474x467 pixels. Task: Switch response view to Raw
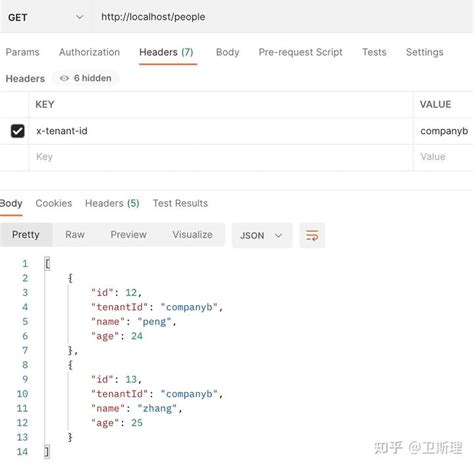[x=75, y=235]
